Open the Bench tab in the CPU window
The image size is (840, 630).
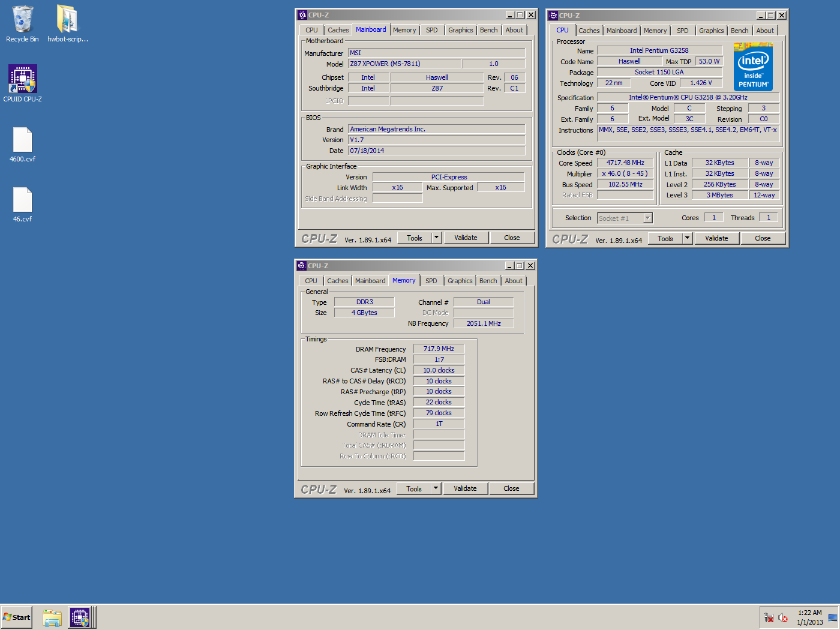click(740, 31)
